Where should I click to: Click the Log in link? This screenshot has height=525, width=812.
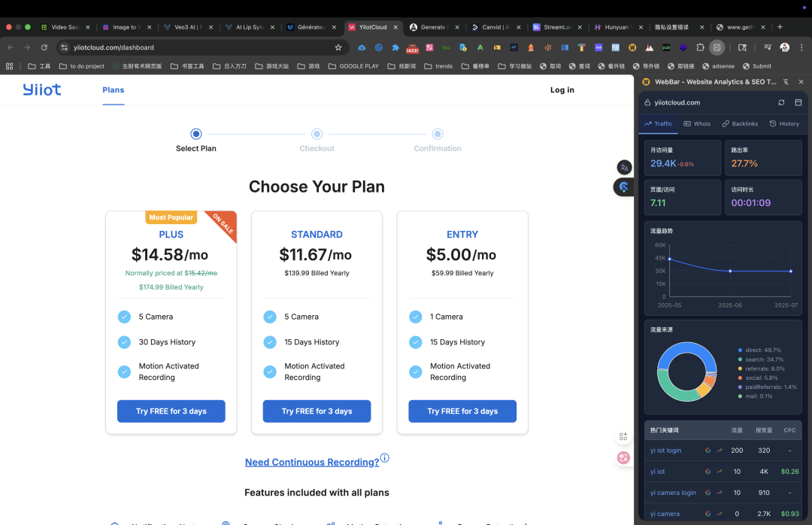point(562,90)
